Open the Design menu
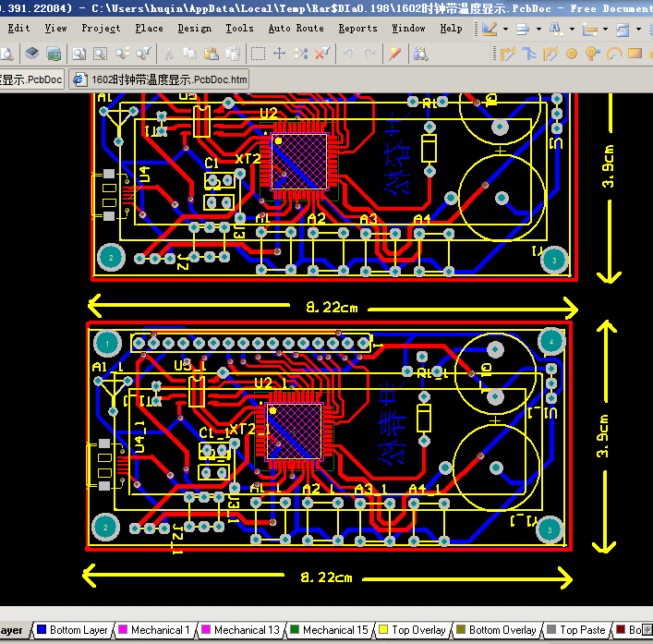 coord(195,29)
